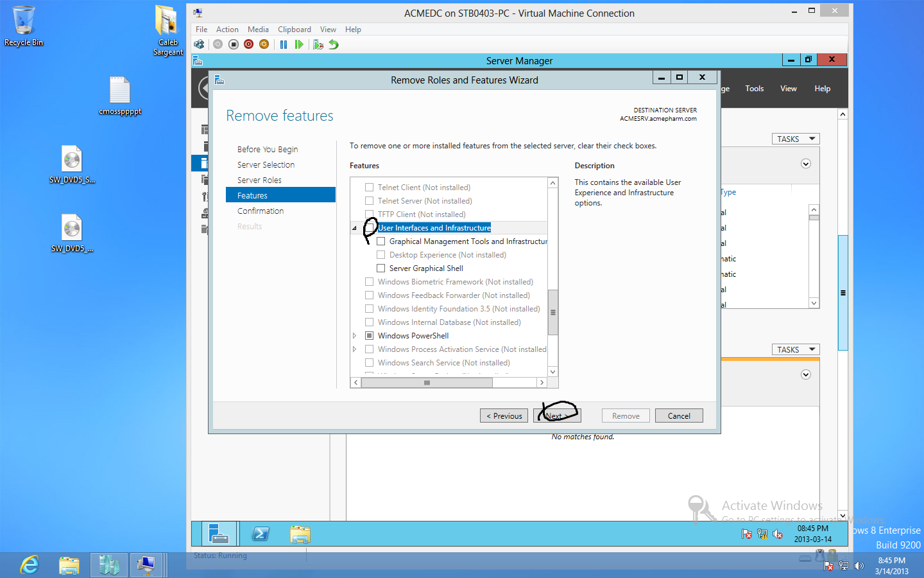
Task: Take a VM snapshot via toolbar icon
Action: (x=318, y=44)
